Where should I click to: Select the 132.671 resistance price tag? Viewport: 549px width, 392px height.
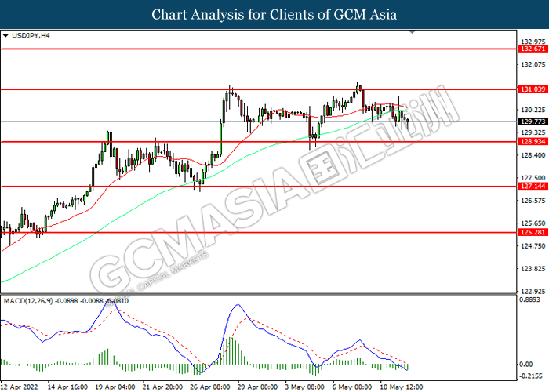[533, 49]
